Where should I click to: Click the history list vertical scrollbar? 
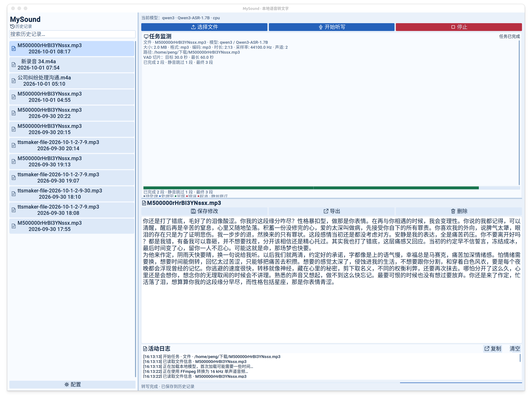136,209
